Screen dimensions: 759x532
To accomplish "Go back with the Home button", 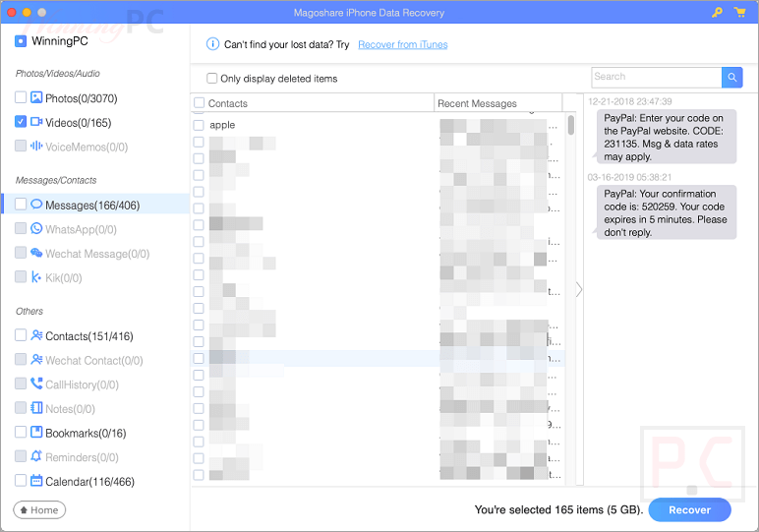I will pyautogui.click(x=39, y=509).
